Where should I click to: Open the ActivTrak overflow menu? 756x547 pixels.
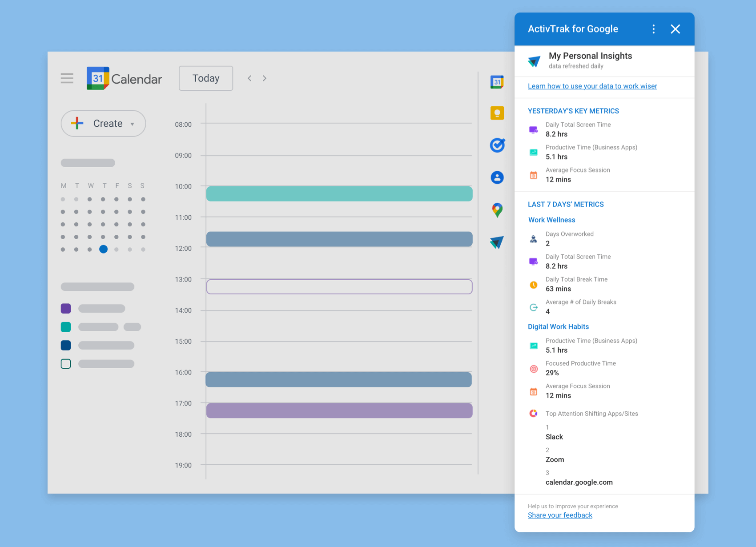653,28
